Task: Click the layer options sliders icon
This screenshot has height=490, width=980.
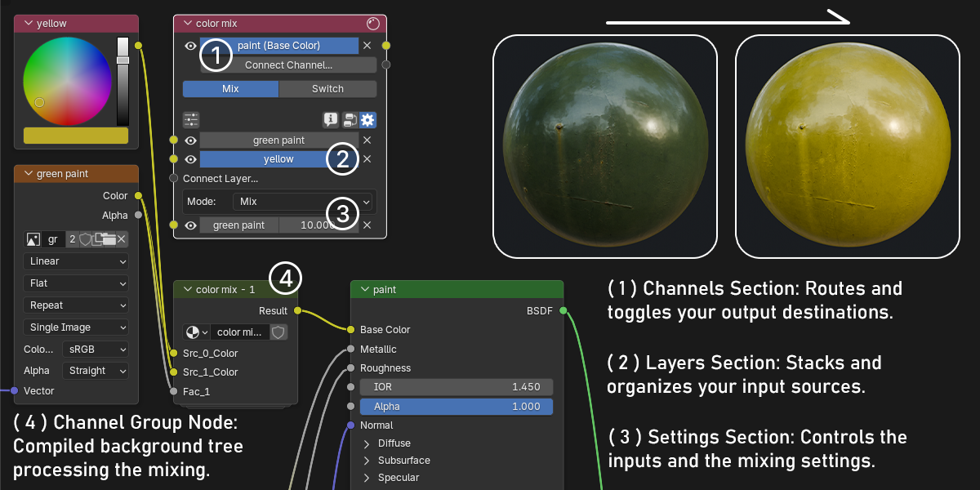Action: pos(191,120)
